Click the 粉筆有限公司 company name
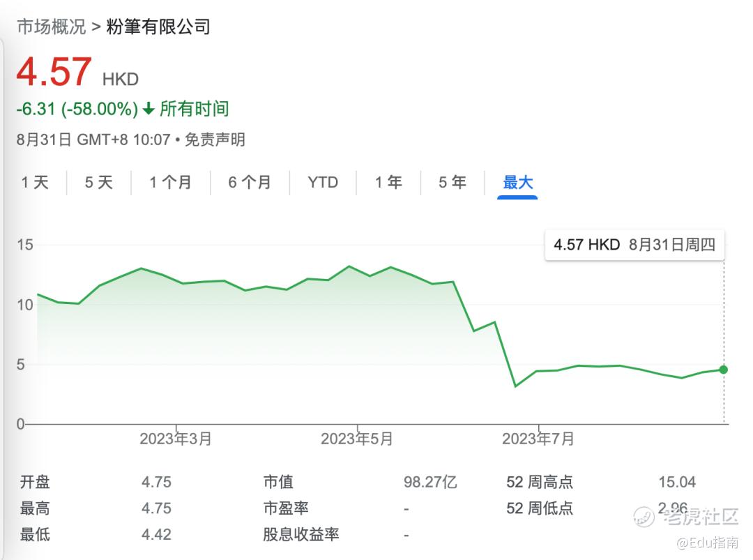 pos(158,27)
